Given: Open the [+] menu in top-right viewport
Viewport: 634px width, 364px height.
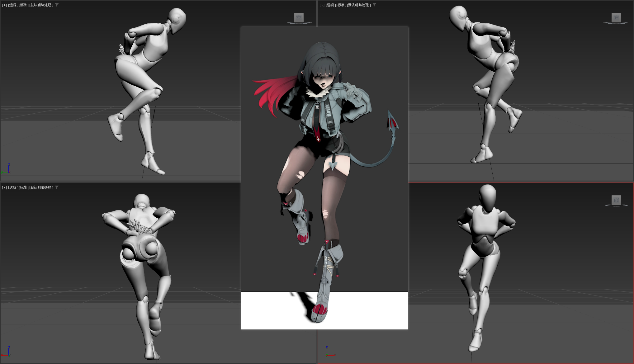Looking at the screenshot, I should (x=322, y=5).
